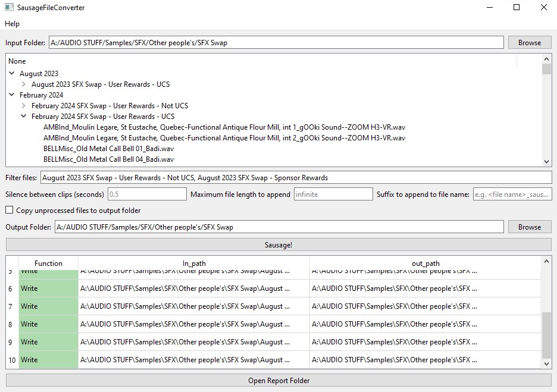The height and width of the screenshot is (392, 557).
Task: Click the Output Folder path field
Action: click(279, 227)
